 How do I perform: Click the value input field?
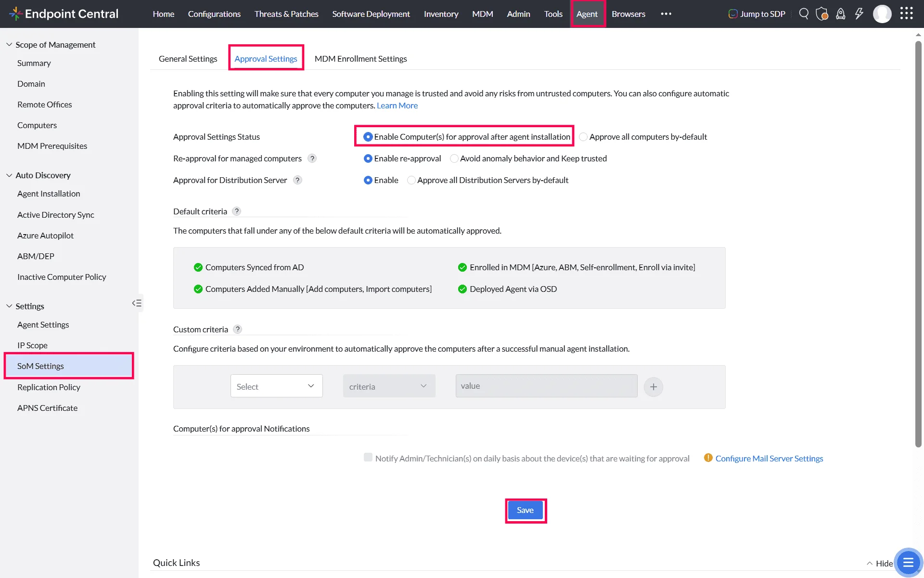(x=546, y=386)
